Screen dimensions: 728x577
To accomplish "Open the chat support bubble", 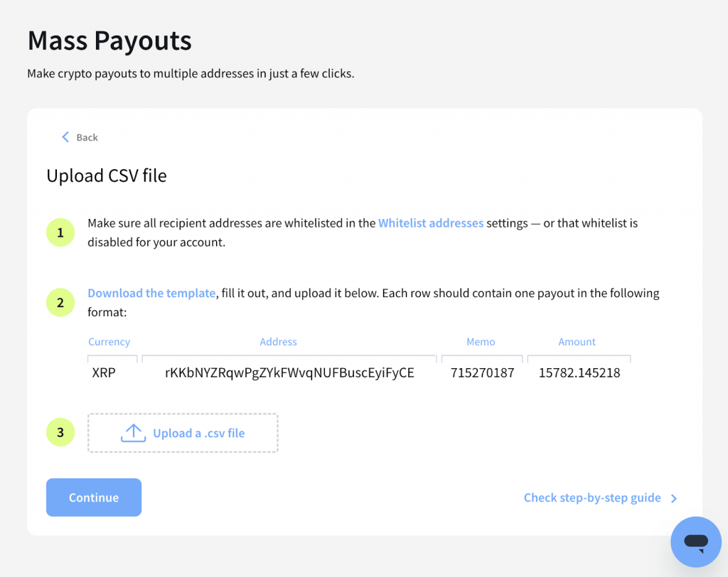I will (696, 542).
